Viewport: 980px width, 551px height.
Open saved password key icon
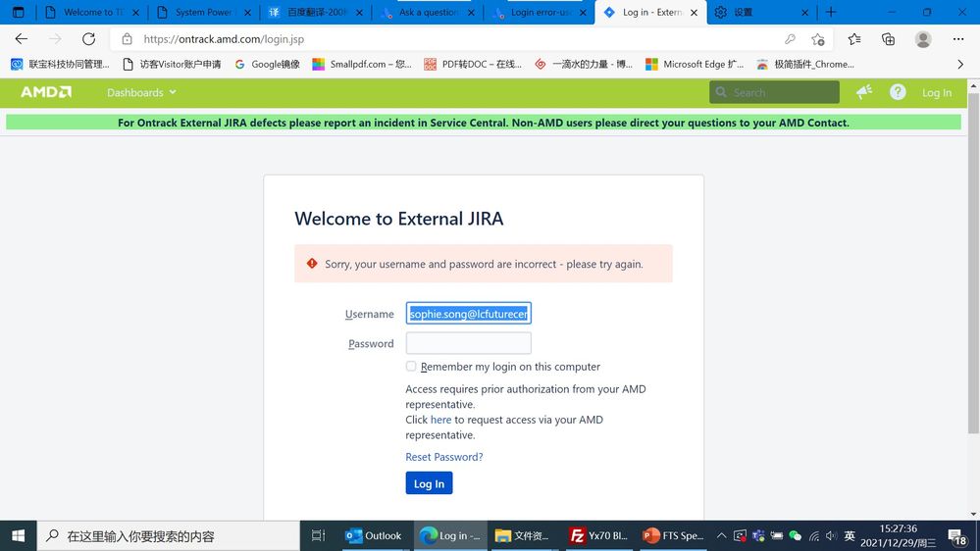pyautogui.click(x=790, y=39)
